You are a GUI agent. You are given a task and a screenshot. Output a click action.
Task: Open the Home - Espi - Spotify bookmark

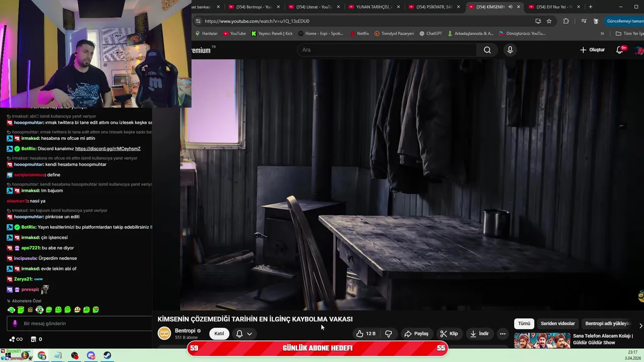tap(321, 34)
